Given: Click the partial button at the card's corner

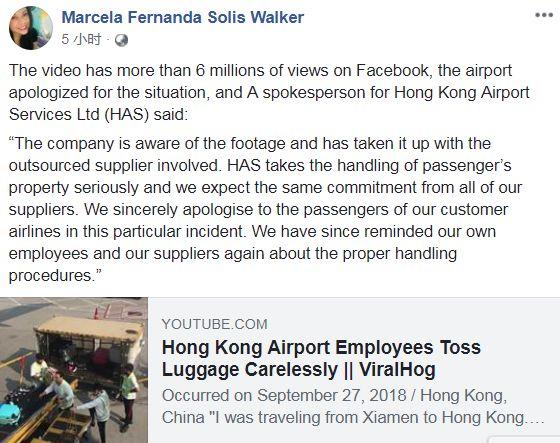Looking at the screenshot, I should (524, 440).
